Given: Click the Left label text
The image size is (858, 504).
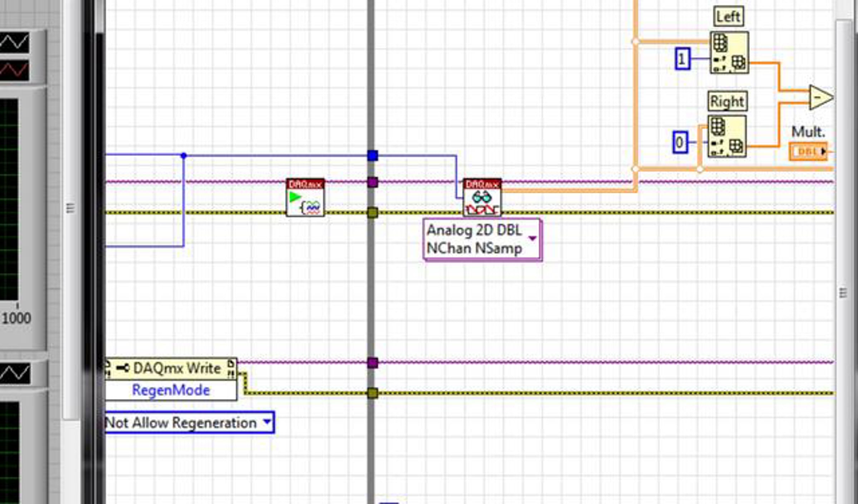Looking at the screenshot, I should pos(728,16).
